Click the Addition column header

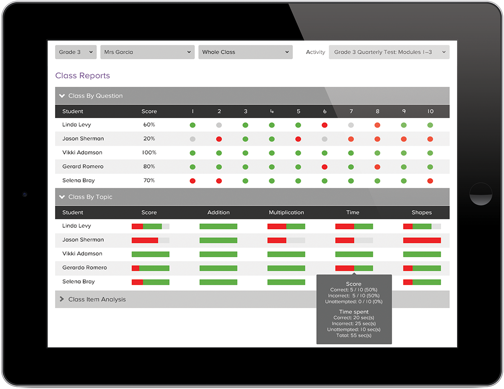(x=218, y=212)
